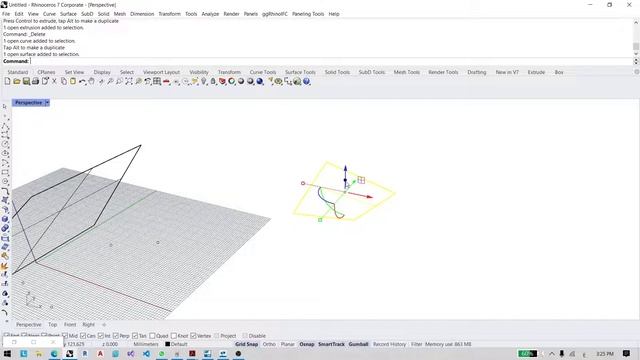
Task: Open the Analyze menu
Action: [x=210, y=14]
